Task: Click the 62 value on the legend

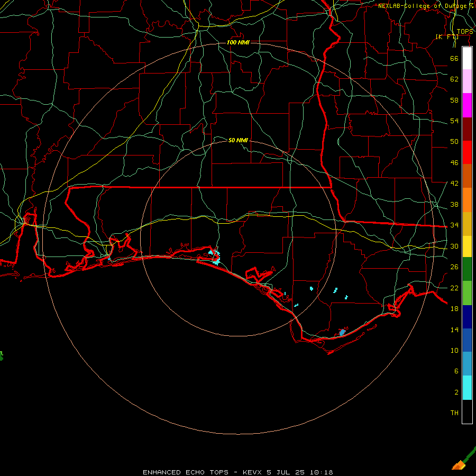Action: pos(454,79)
